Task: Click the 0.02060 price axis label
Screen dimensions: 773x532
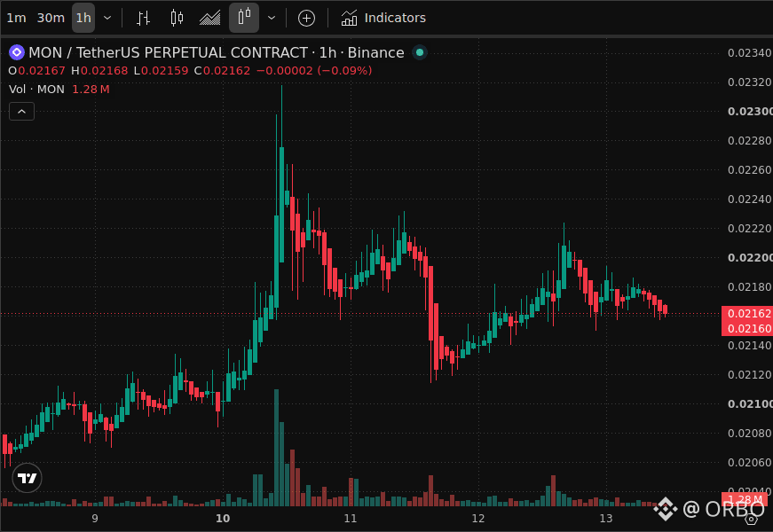Action: click(x=750, y=463)
